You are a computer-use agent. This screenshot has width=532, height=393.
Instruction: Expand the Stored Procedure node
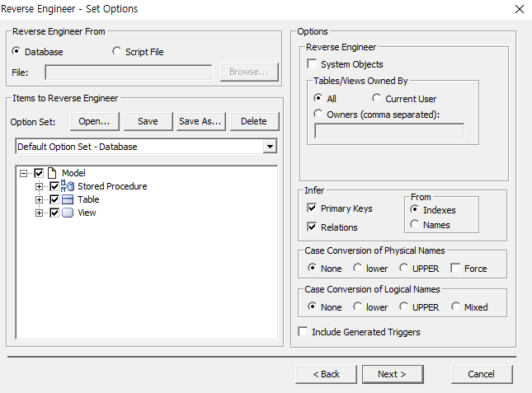[x=39, y=187]
